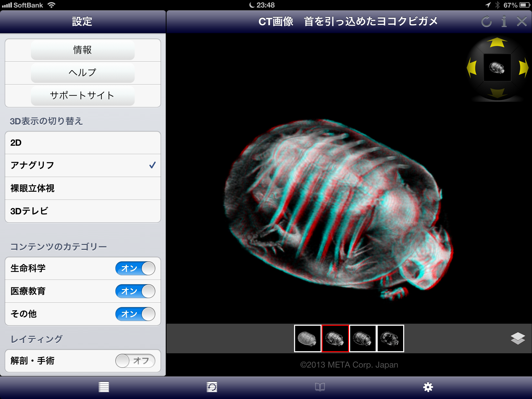Viewport: 532px width, 399px height.
Task: Open the info 'i' icon
Action: click(504, 21)
